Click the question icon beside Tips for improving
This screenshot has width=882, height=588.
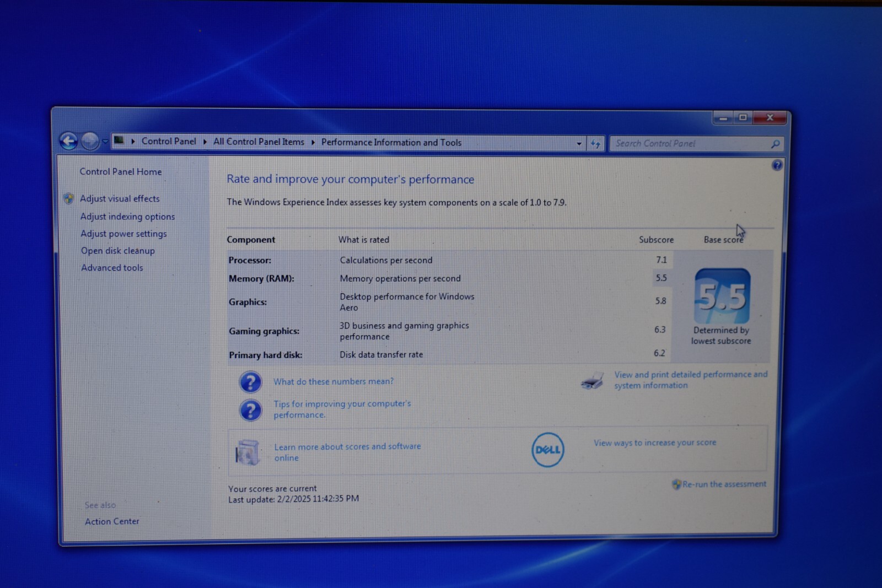click(250, 410)
